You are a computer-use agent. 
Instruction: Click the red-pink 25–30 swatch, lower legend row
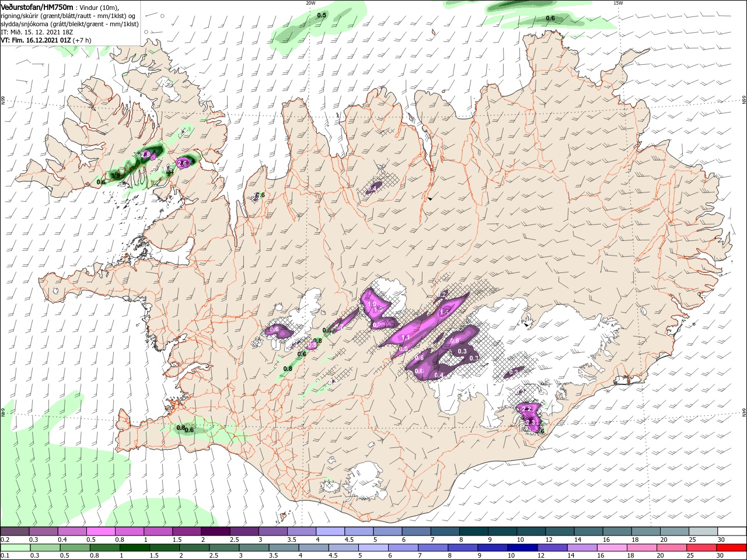coord(701,548)
